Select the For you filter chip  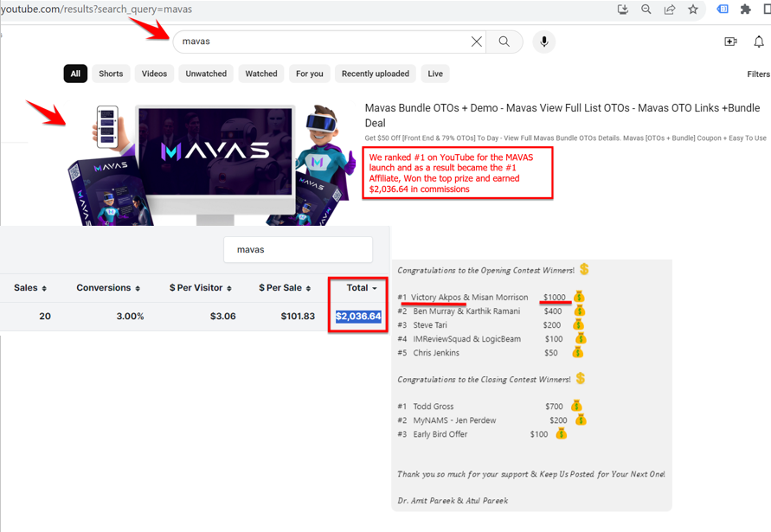click(310, 74)
